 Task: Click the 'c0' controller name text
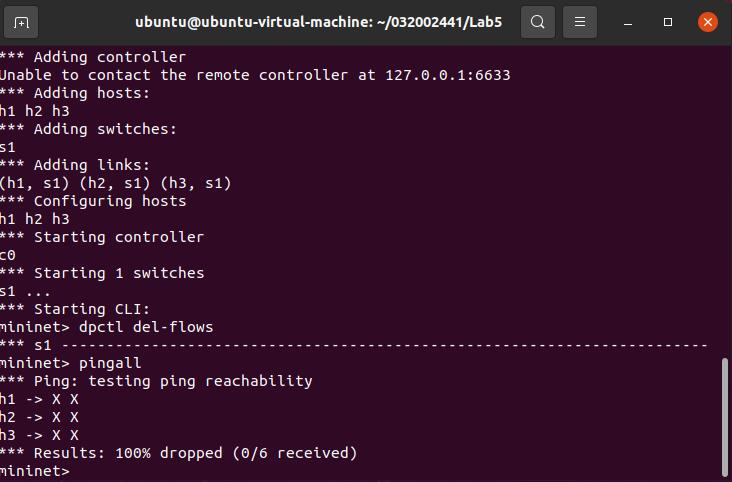point(8,255)
